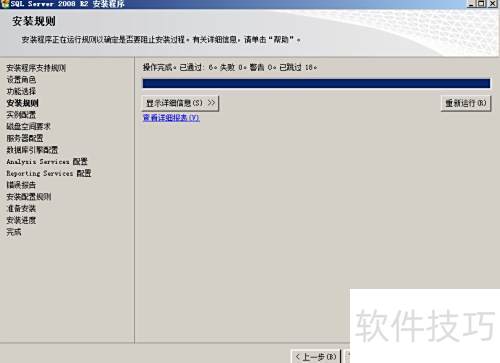Screen dimensions: 500x363
Task: Close the SQL Server setup window
Action: (492, 4)
